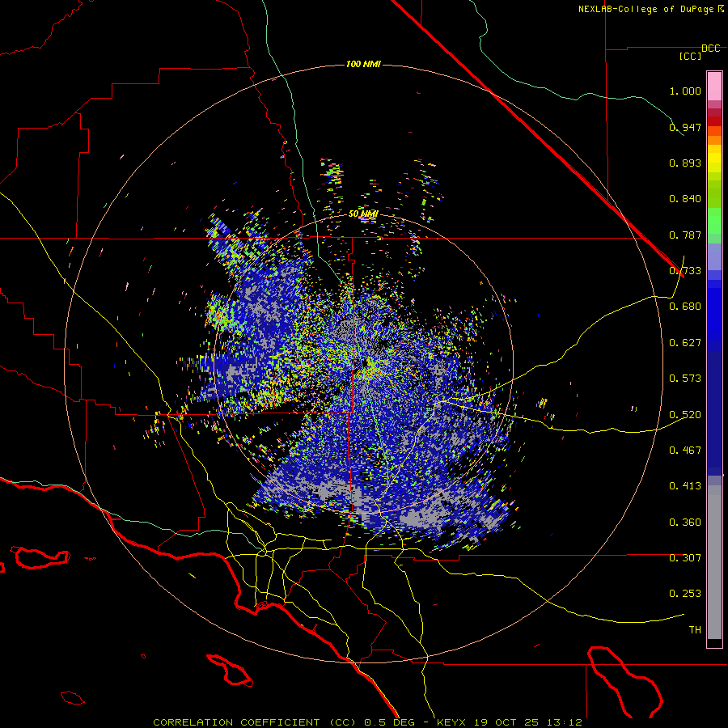This screenshot has height=728, width=728.
Task: Select the 0.680 scale value
Action: pos(685,307)
